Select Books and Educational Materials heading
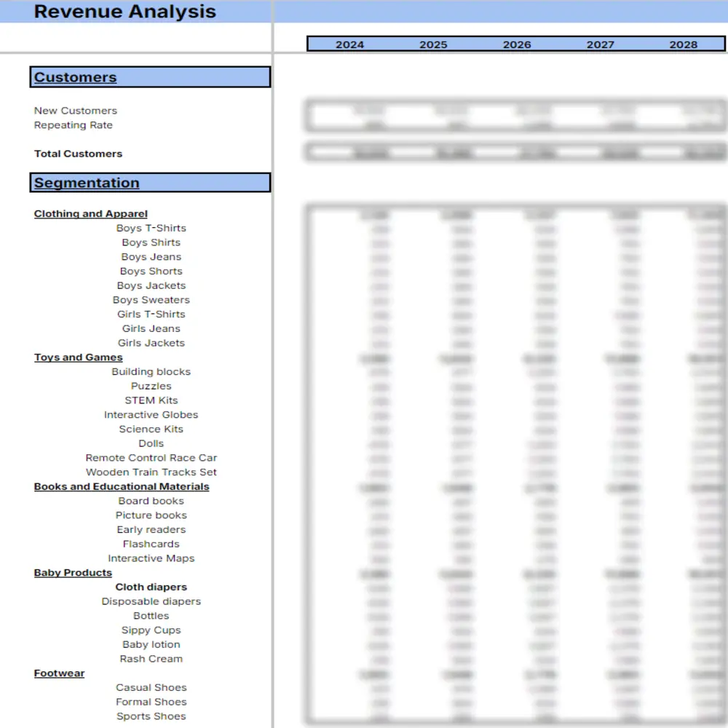Viewport: 728px width, 728px height. pos(122,486)
